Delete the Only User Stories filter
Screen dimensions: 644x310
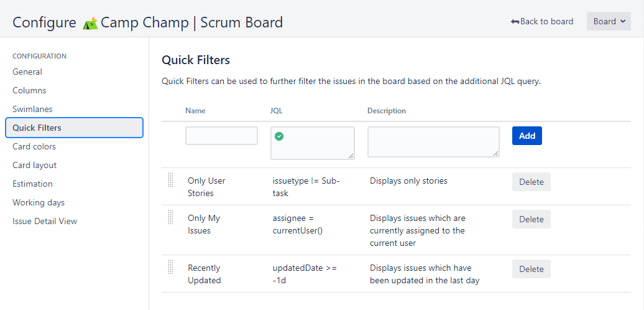pos(531,182)
